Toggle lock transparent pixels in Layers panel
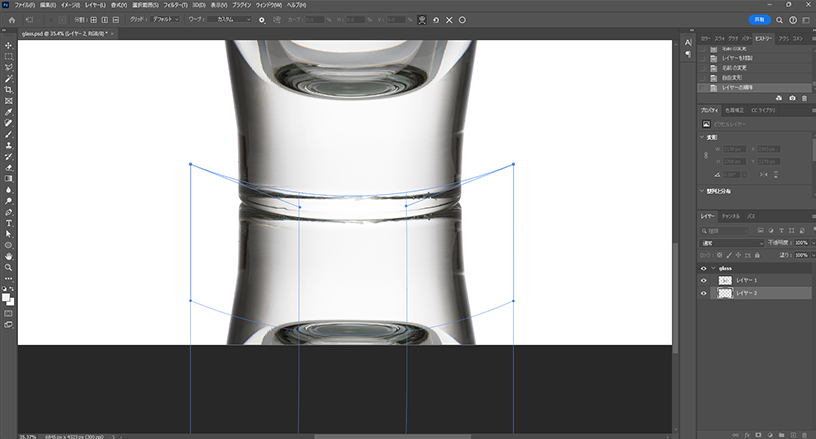The height and width of the screenshot is (439, 816). 720,255
